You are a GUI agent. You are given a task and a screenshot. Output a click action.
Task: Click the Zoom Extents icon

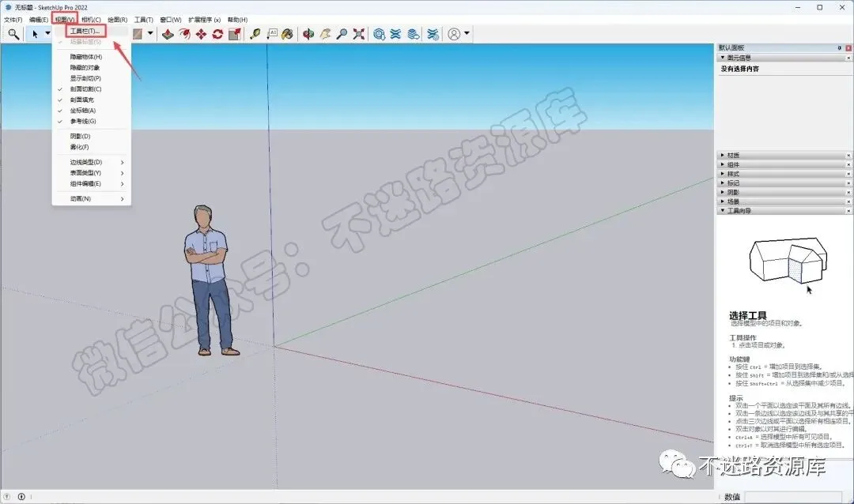(x=359, y=34)
